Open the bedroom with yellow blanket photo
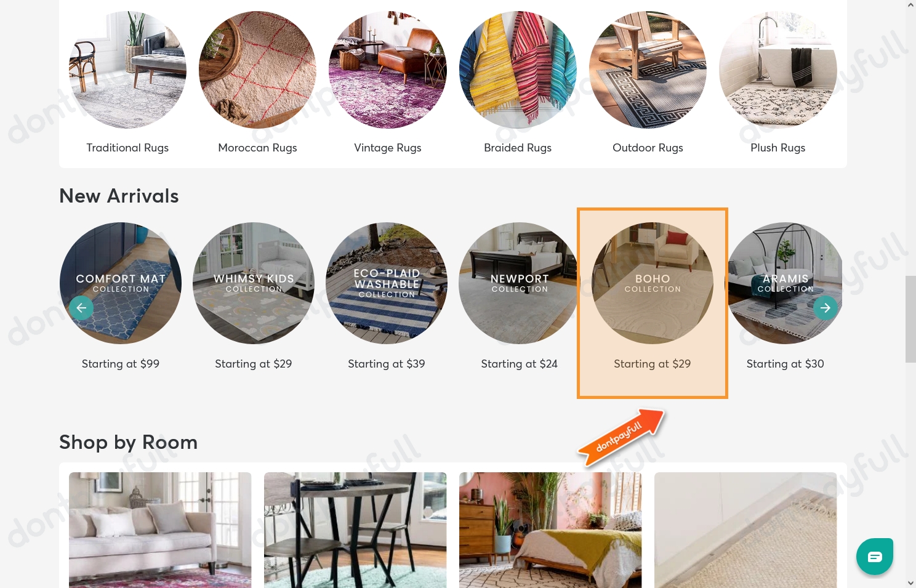The image size is (916, 588). [550, 530]
